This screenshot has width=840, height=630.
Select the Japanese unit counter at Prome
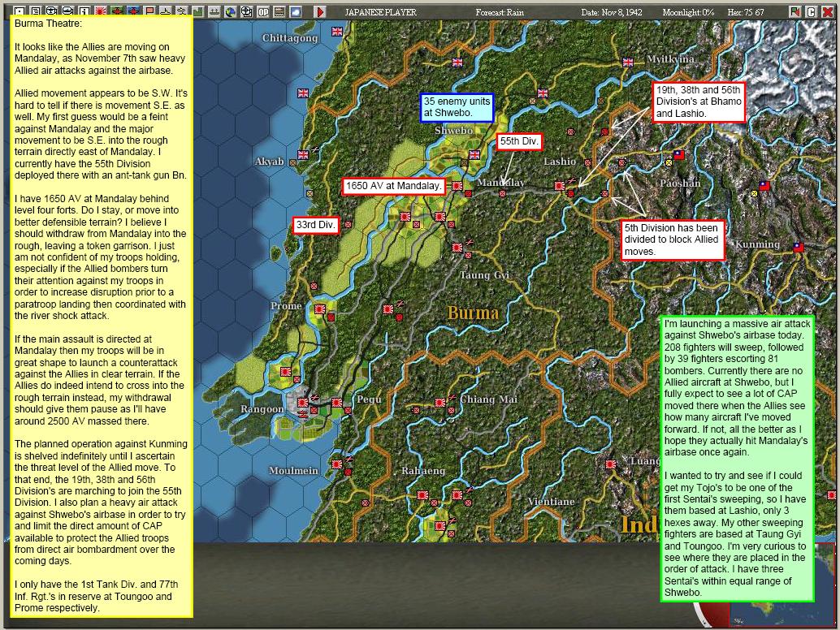[320, 309]
